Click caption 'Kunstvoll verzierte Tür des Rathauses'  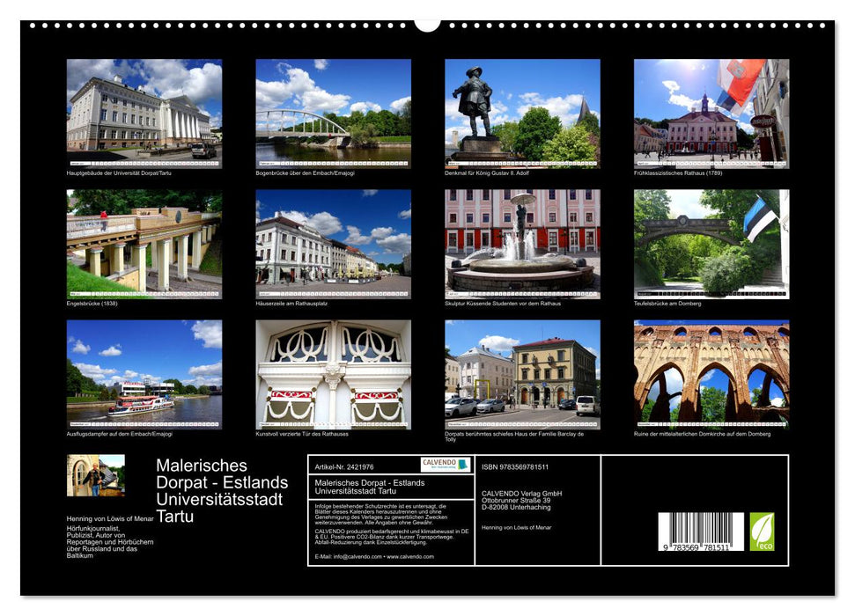click(x=301, y=435)
